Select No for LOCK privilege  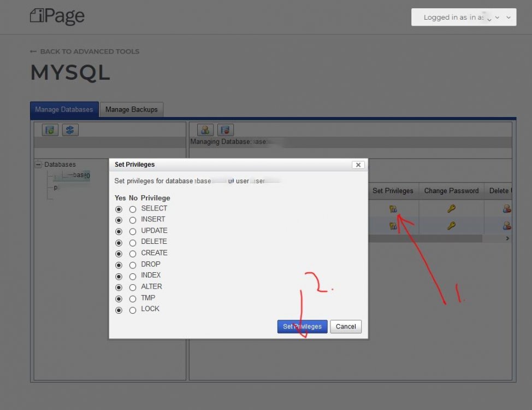coord(133,310)
